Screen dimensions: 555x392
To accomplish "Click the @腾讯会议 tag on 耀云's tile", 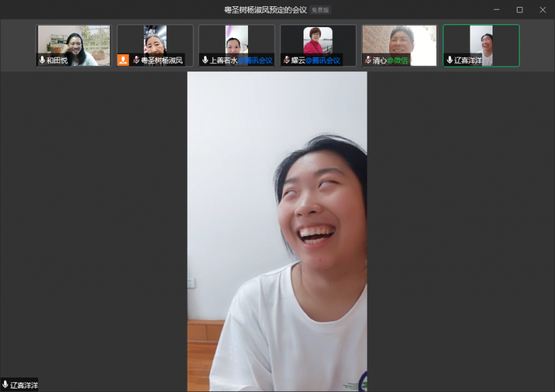I will [x=323, y=60].
